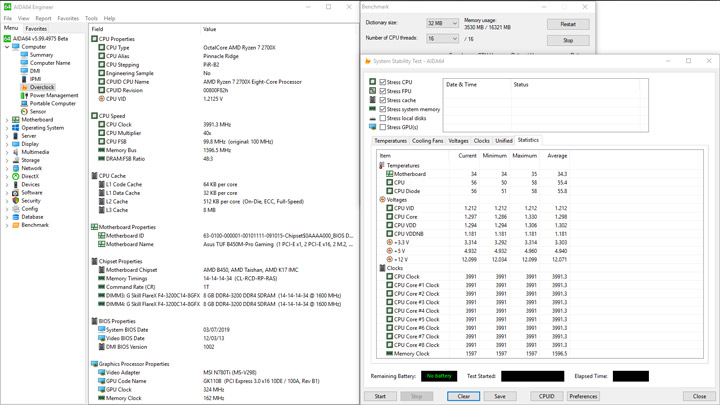Click the Database icon in tree
Viewport: 720px width, 405px height.
point(16,217)
